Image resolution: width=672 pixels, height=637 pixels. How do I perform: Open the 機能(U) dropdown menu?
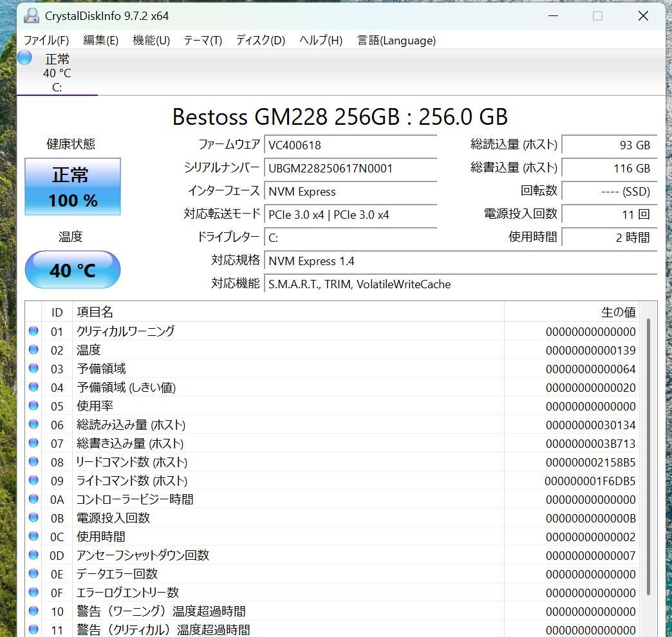(151, 40)
